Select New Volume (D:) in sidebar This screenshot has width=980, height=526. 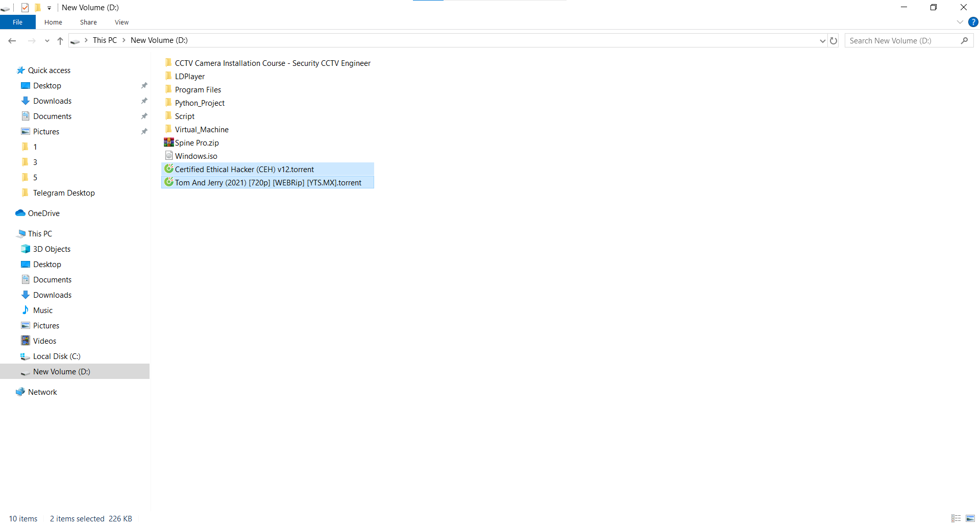75,371
